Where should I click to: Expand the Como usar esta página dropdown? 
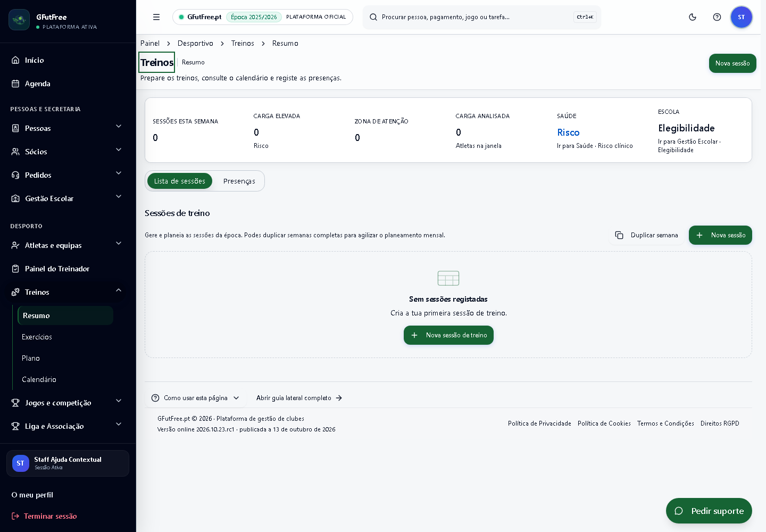(x=195, y=398)
